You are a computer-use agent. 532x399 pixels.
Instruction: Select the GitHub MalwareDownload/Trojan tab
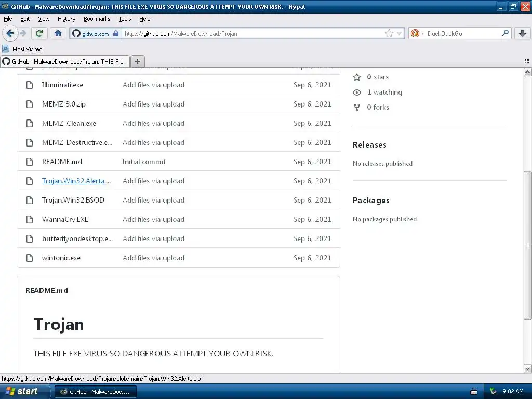(x=65, y=61)
